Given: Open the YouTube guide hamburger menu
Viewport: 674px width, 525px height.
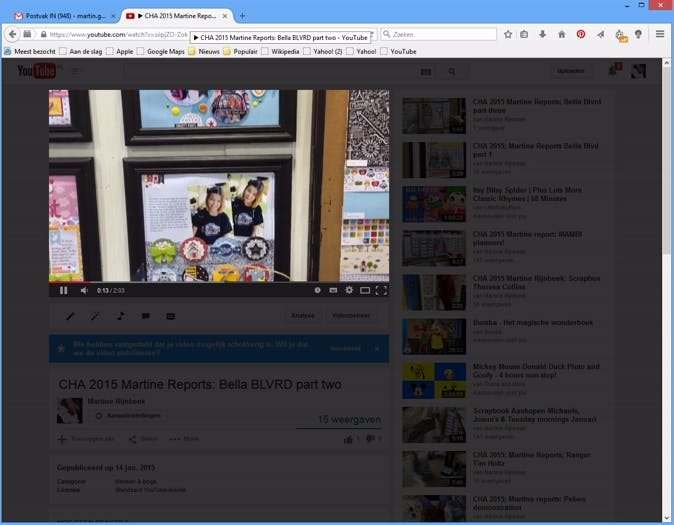Looking at the screenshot, I should [76, 71].
